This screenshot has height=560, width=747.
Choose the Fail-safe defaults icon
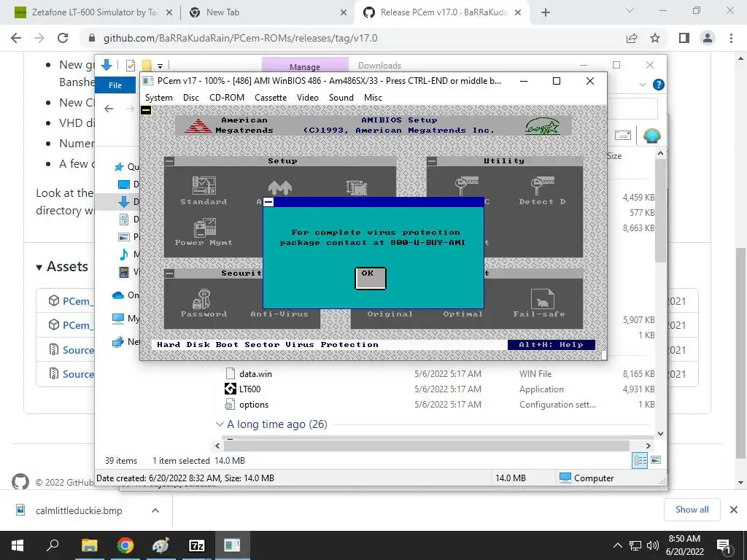coord(539,303)
